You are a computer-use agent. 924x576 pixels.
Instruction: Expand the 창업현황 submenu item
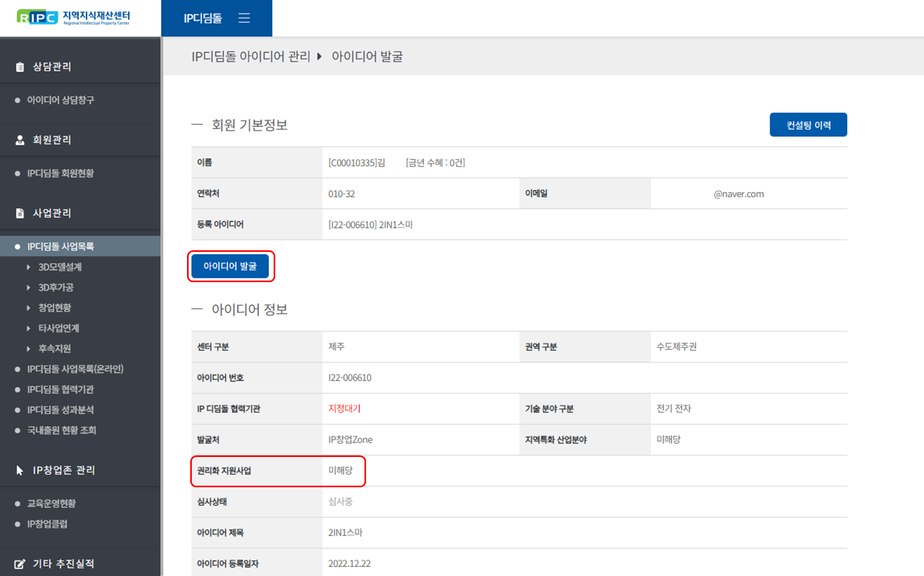pos(54,308)
